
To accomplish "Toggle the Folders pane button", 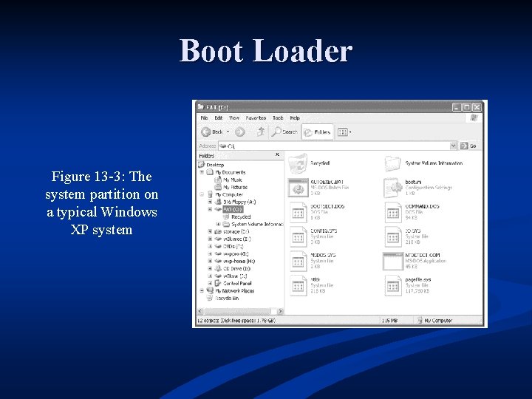I will point(317,132).
